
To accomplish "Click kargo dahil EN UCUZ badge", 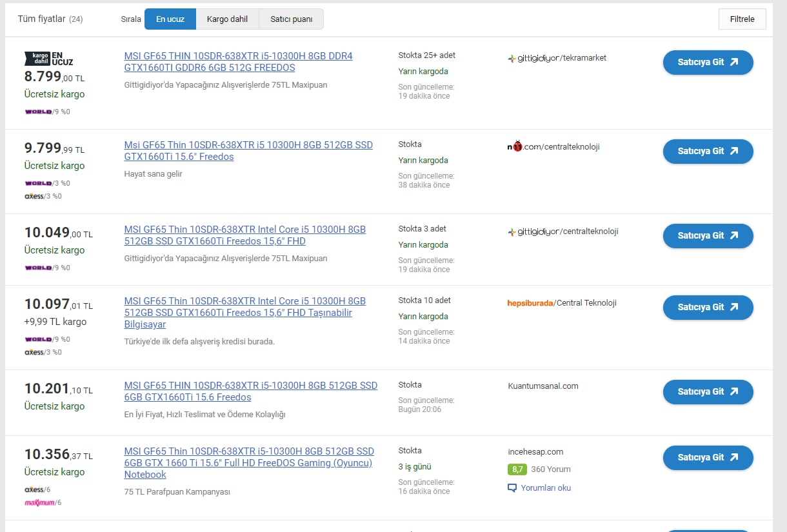I will tap(49, 59).
